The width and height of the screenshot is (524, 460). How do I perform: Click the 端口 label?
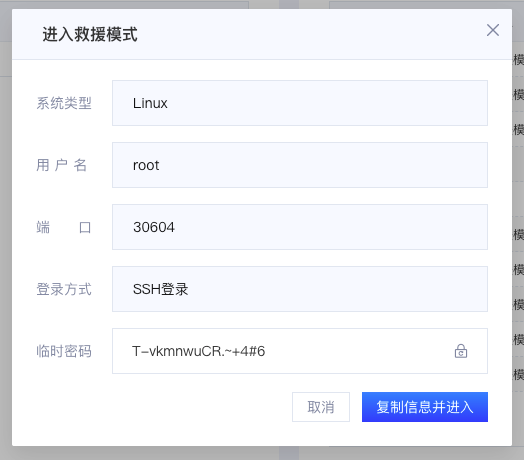tap(64, 227)
